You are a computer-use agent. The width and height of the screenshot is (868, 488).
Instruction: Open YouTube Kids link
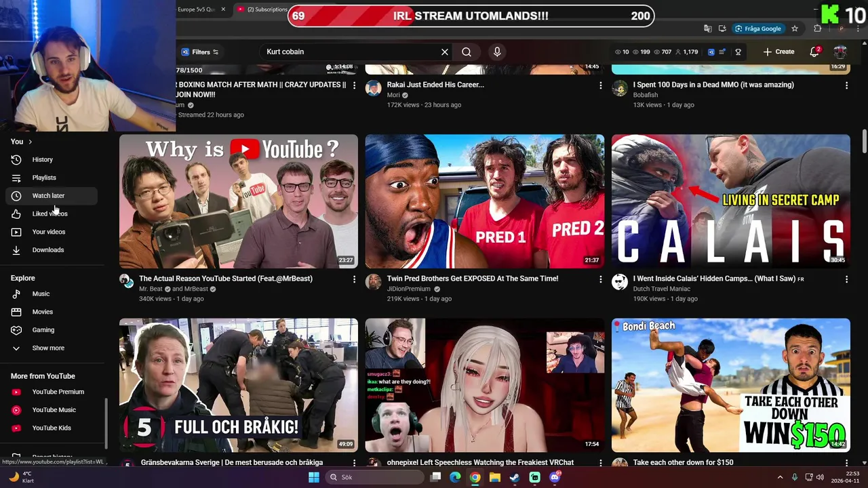[52, 428]
